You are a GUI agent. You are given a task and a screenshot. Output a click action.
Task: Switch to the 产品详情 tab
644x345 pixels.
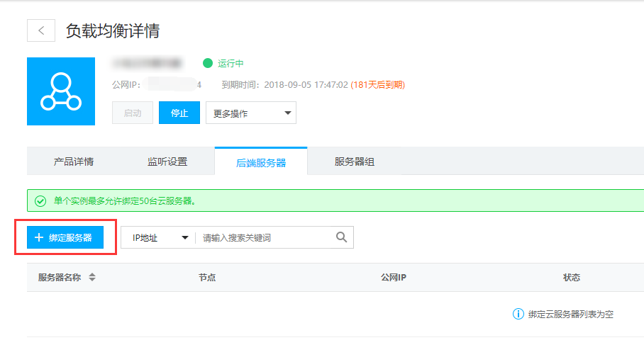coord(74,162)
